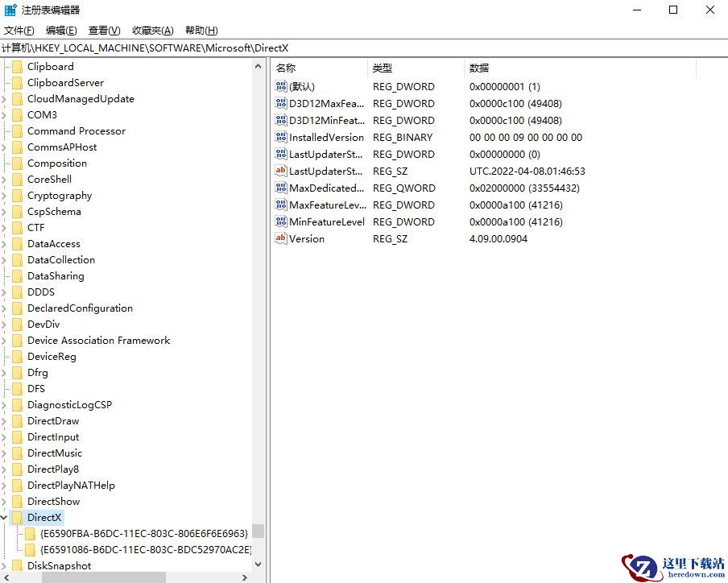Click icon of LastUpdaterSt... REG_DWORD value
Image resolution: width=728 pixels, height=583 pixels.
(x=281, y=154)
